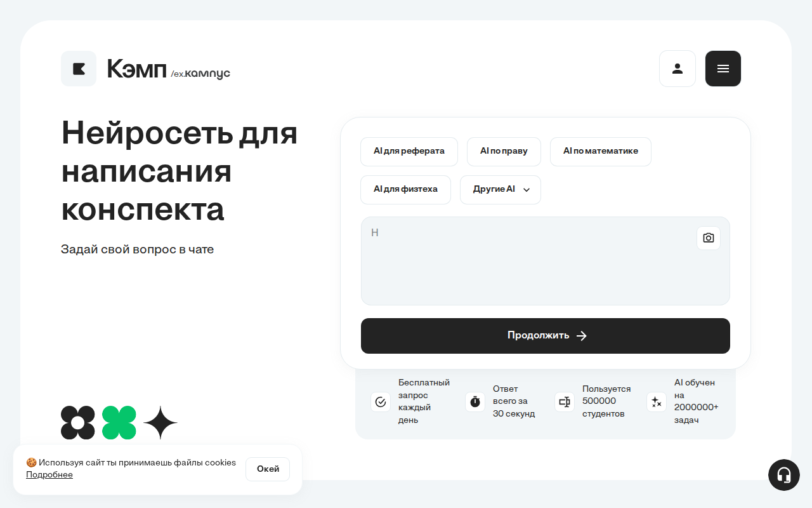The width and height of the screenshot is (812, 508).
Task: Select the AI для физтеха chip
Action: [405, 190]
